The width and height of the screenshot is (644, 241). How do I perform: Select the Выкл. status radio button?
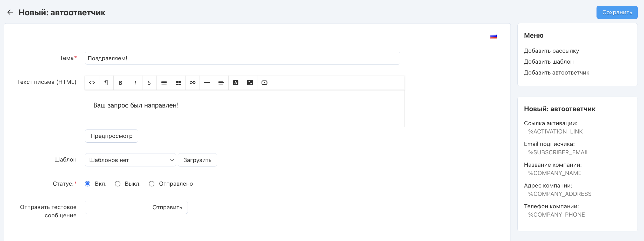[x=118, y=184]
